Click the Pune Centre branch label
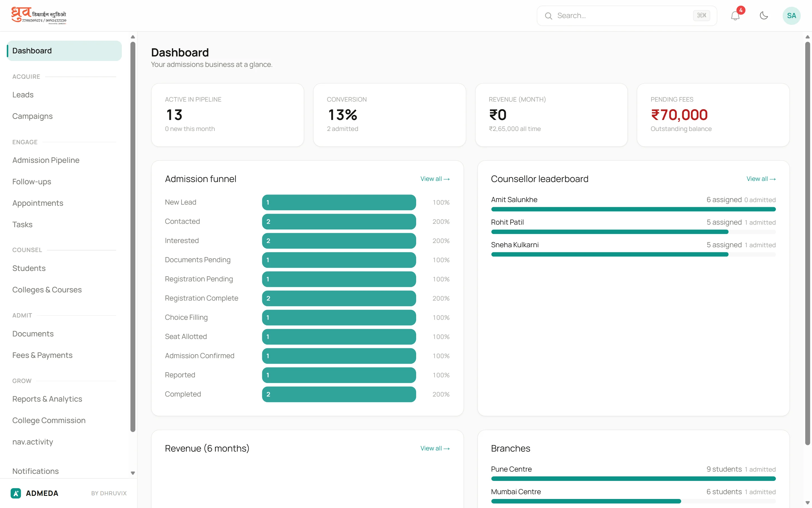812x508 pixels. [x=511, y=469]
